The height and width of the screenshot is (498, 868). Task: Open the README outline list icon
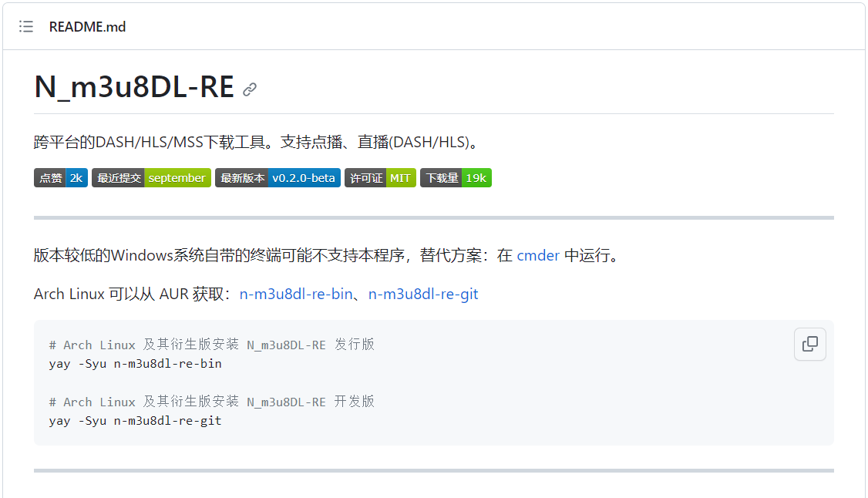click(26, 26)
